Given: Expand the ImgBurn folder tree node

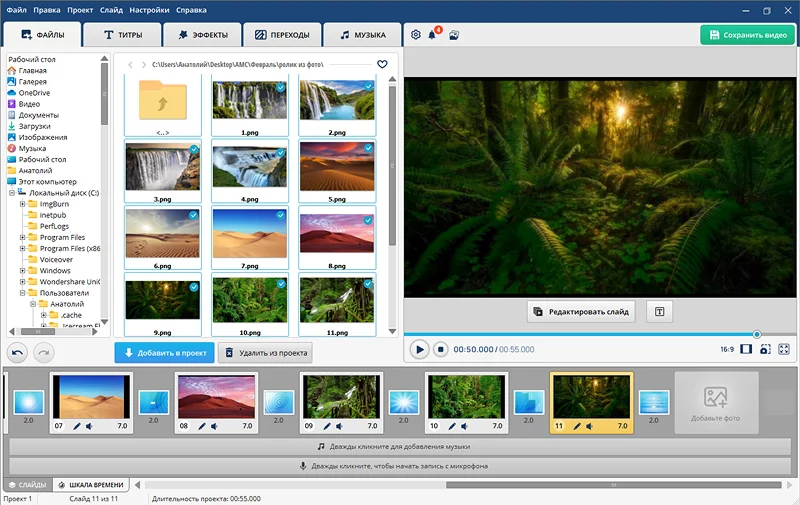Looking at the screenshot, I should [x=22, y=204].
